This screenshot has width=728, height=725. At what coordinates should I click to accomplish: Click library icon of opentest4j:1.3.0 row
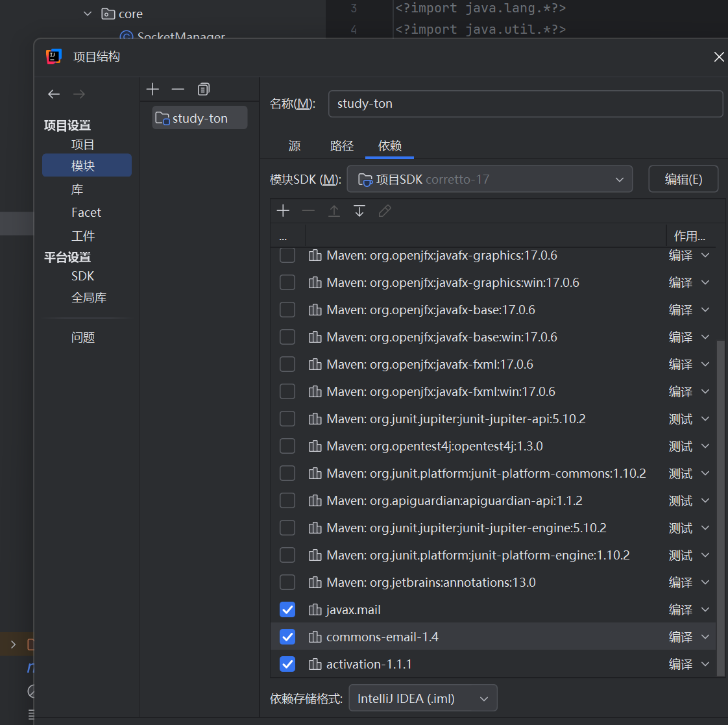(x=315, y=446)
